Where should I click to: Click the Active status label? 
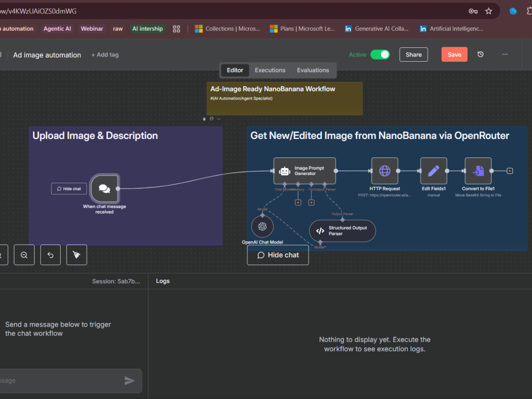tap(358, 55)
